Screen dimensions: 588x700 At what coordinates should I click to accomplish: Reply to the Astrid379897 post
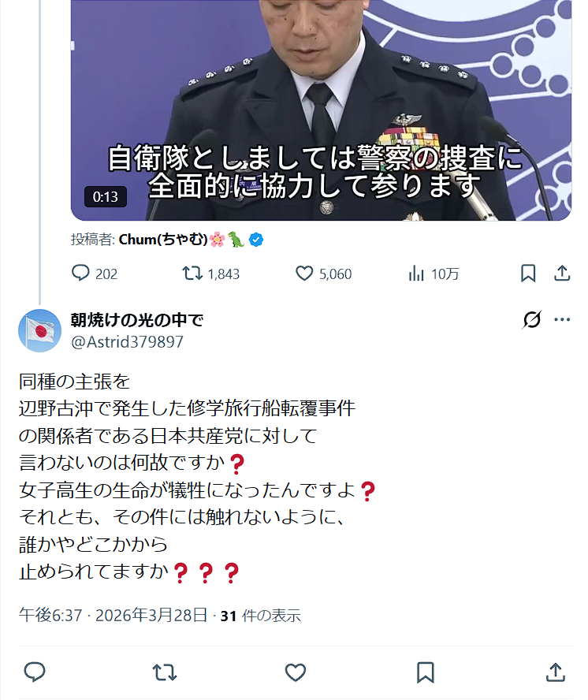pyautogui.click(x=35, y=672)
